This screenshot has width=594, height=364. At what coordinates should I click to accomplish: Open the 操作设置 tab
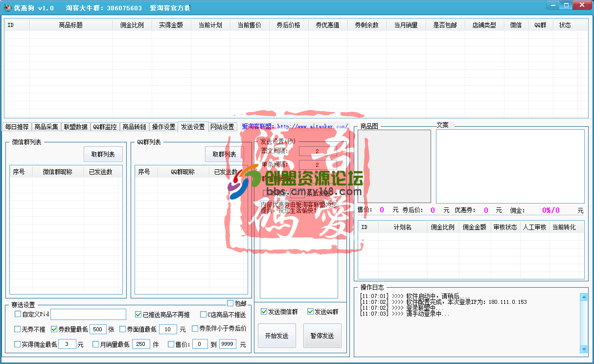point(163,127)
